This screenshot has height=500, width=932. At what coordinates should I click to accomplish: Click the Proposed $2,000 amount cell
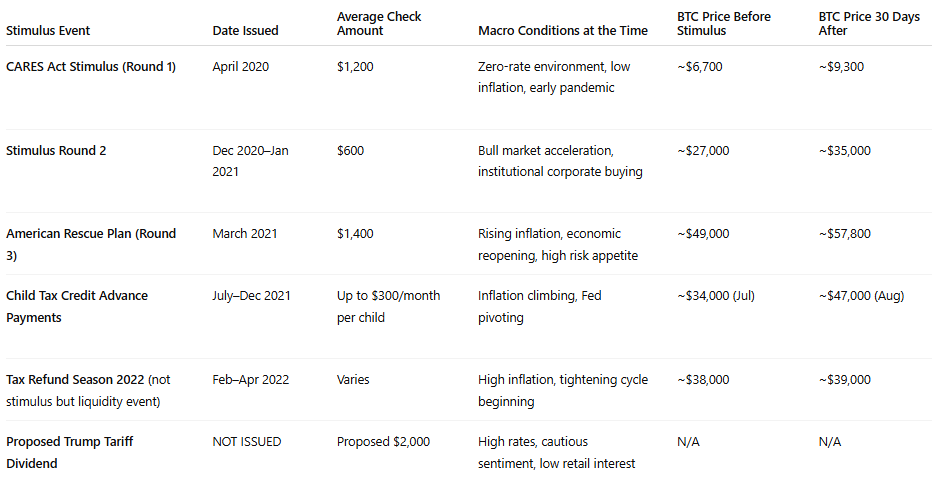pos(382,442)
